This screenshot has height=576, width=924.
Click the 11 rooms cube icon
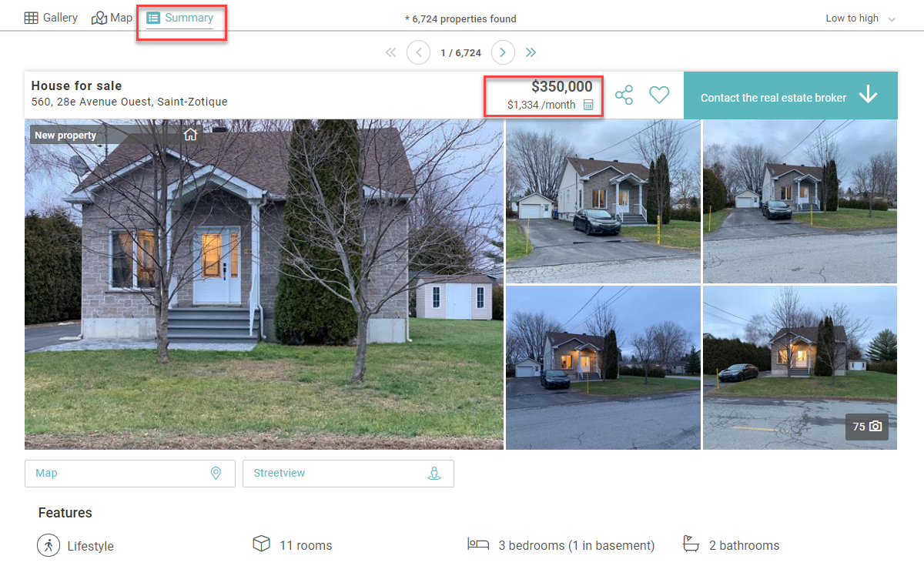[x=262, y=544]
